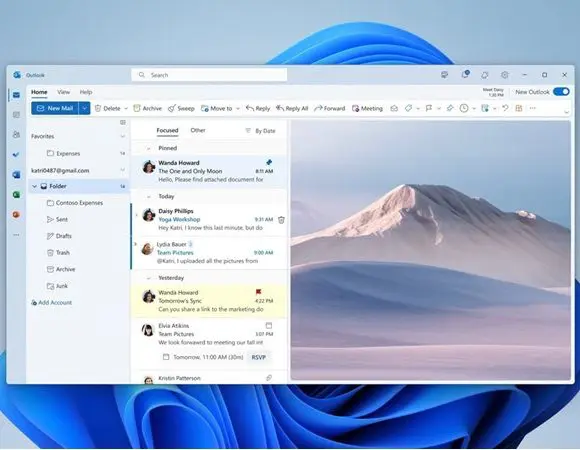Open the By Date sort filter
This screenshot has height=450, width=580.
(x=260, y=131)
